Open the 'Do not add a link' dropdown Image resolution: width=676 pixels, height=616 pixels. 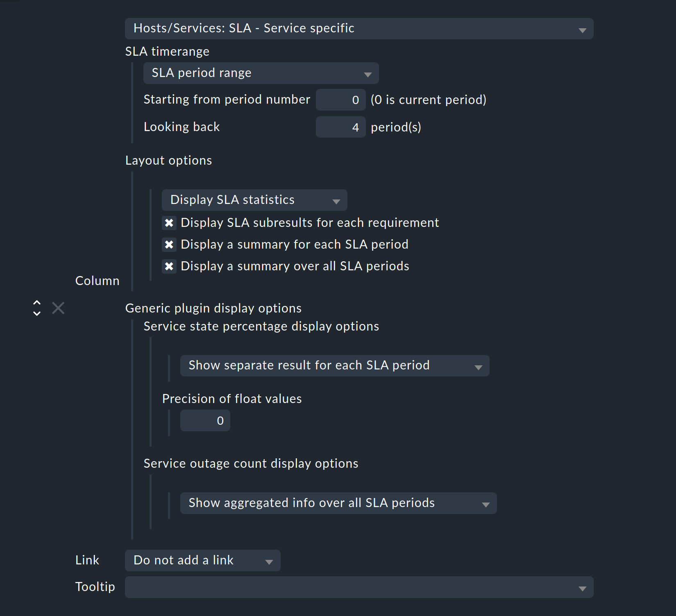202,560
